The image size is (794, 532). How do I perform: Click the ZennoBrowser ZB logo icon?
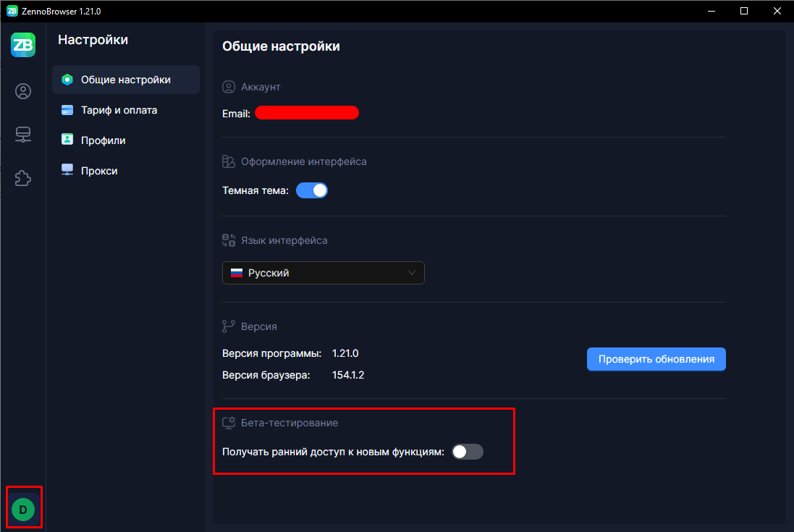(x=23, y=45)
